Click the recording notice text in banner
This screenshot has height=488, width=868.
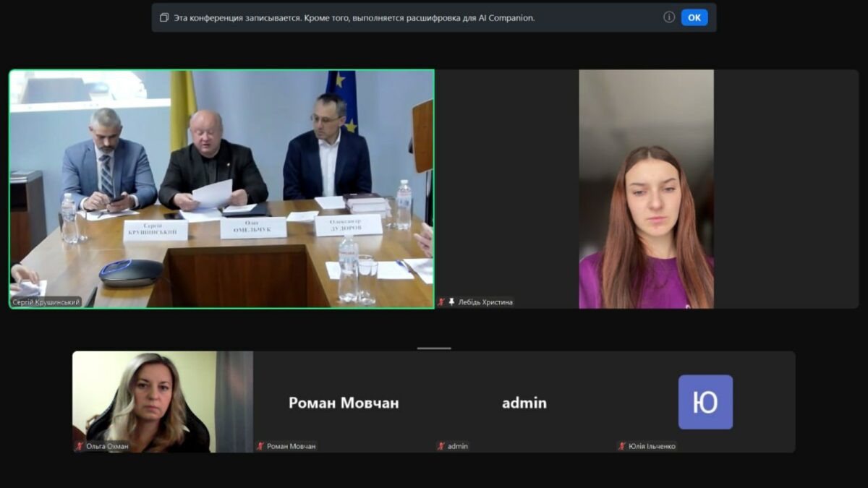354,17
